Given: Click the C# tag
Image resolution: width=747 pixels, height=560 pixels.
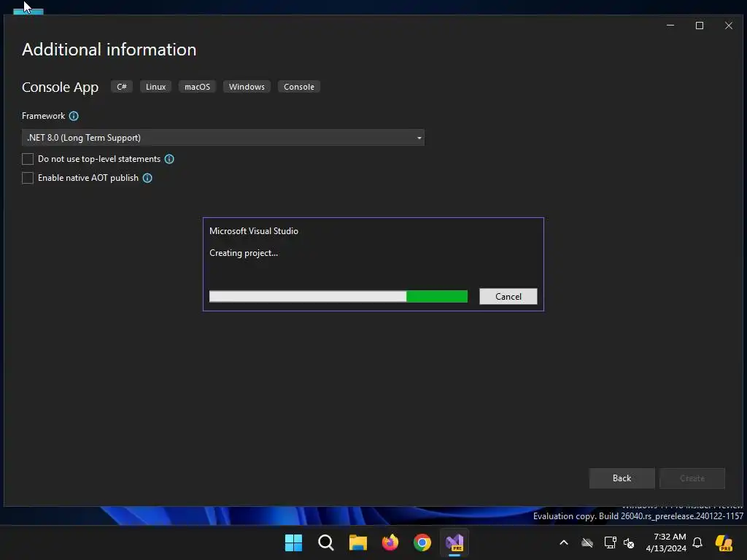Looking at the screenshot, I should 122,87.
